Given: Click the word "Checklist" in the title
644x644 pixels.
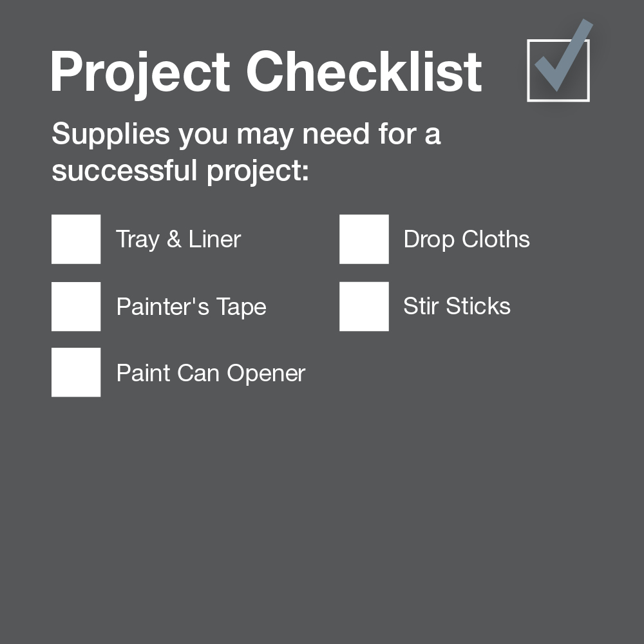Looking at the screenshot, I should coord(364,72).
